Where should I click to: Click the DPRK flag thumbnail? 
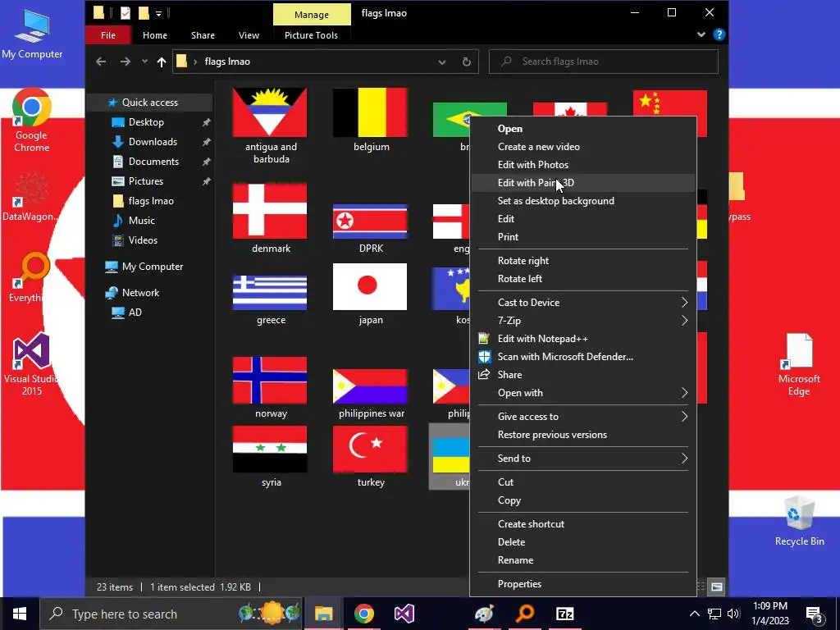coord(370,221)
